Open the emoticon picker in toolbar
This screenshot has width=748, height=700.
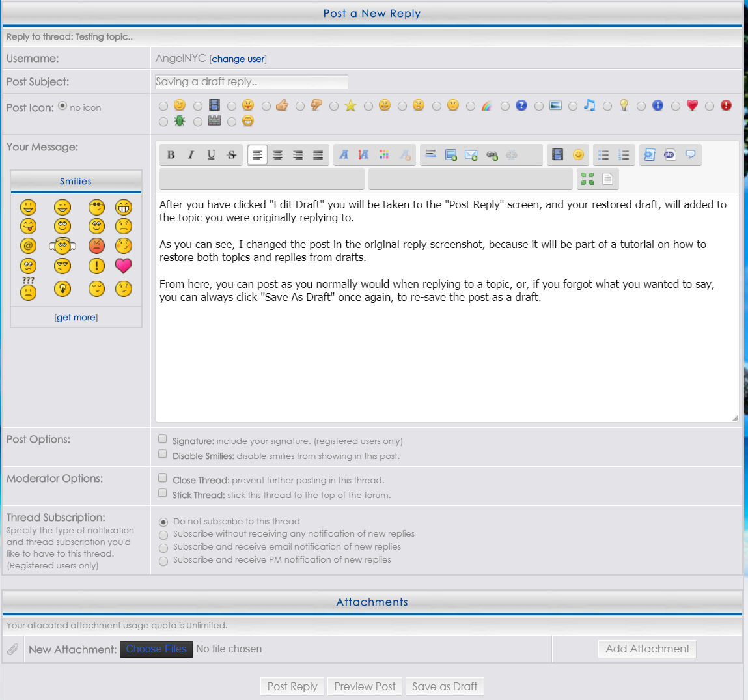[x=578, y=154]
